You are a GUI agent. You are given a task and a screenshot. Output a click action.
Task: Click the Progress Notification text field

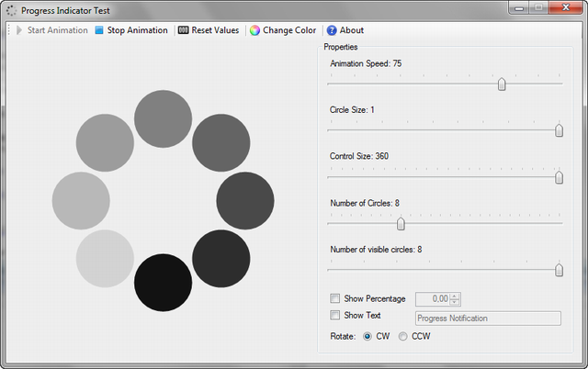point(488,319)
